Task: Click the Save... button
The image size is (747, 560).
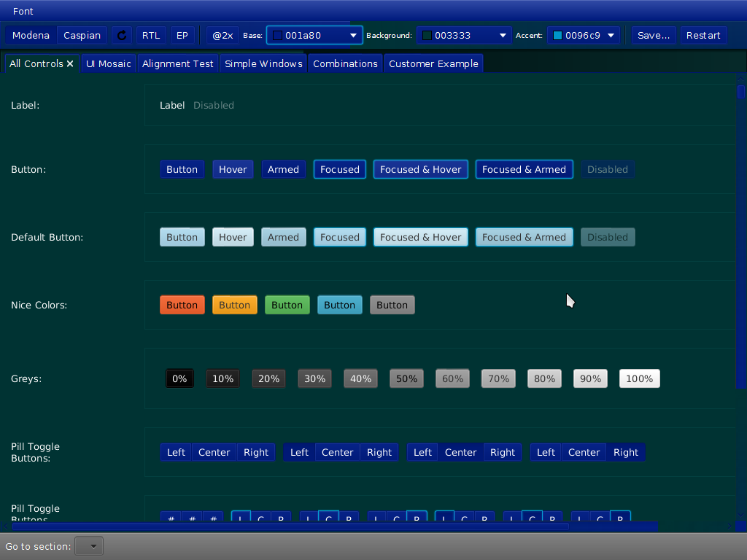Action: 653,35
